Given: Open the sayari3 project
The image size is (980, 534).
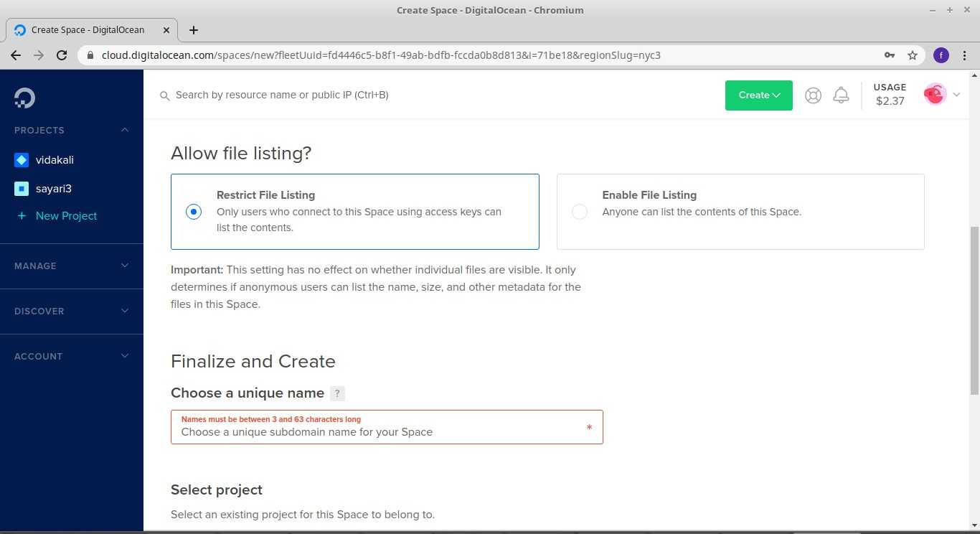Looking at the screenshot, I should (53, 189).
